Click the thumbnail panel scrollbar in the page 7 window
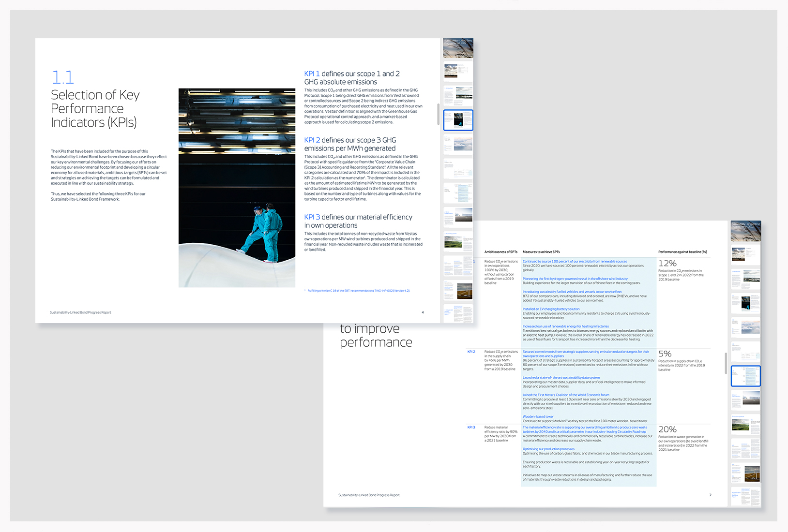788x532 pixels. (x=726, y=363)
